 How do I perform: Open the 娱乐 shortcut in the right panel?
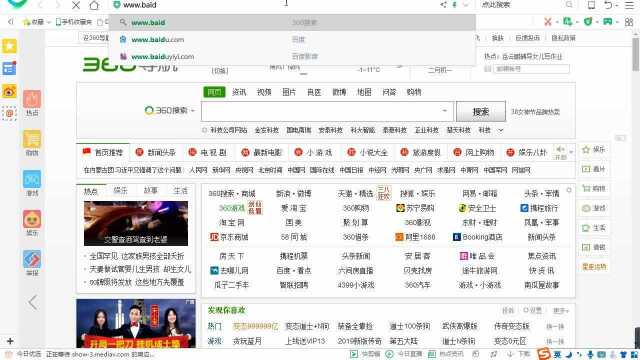point(594,149)
